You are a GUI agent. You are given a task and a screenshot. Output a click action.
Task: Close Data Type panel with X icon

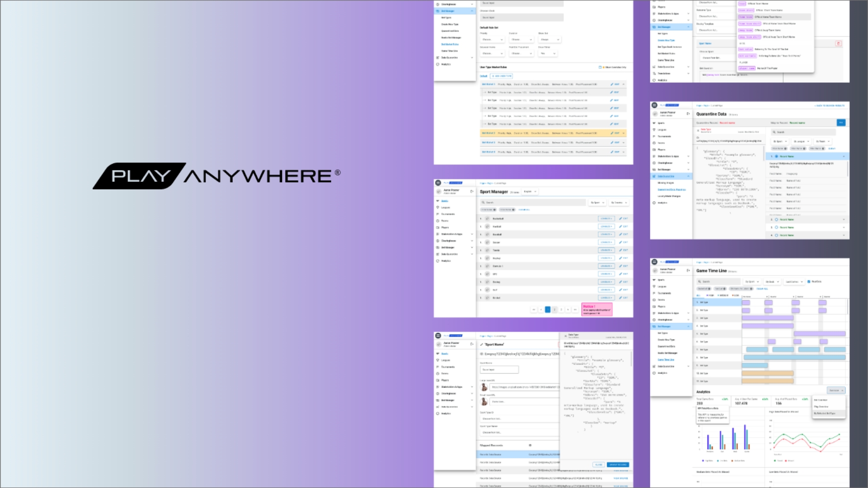698,130
